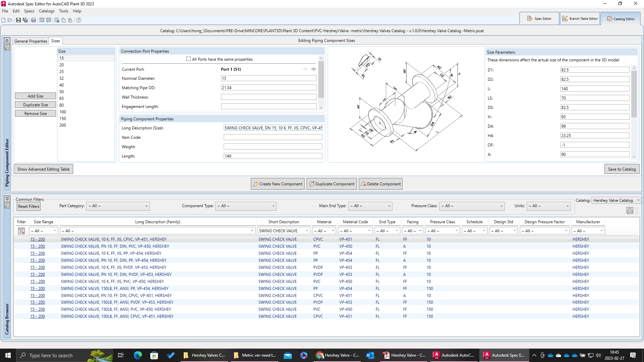The height and width of the screenshot is (362, 644).
Task: Open the 15 - 200 size range link for PVC VP-450 DIN
Action: (x=38, y=246)
